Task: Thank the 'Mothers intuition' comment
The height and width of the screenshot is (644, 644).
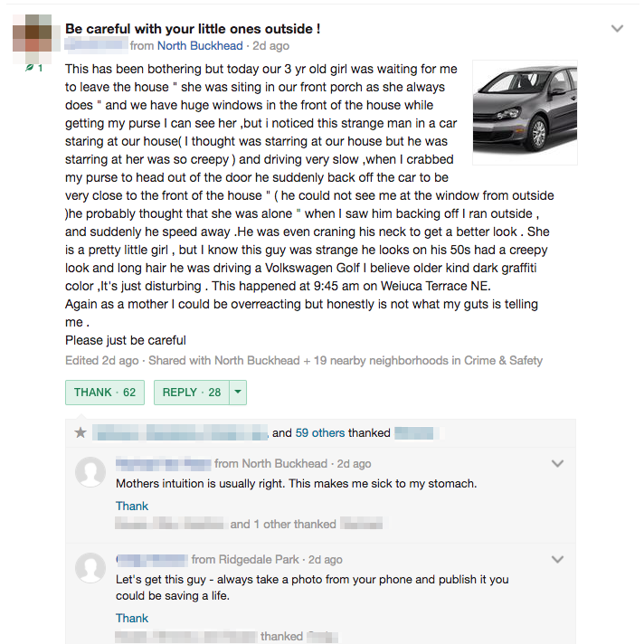Action: pos(132,506)
